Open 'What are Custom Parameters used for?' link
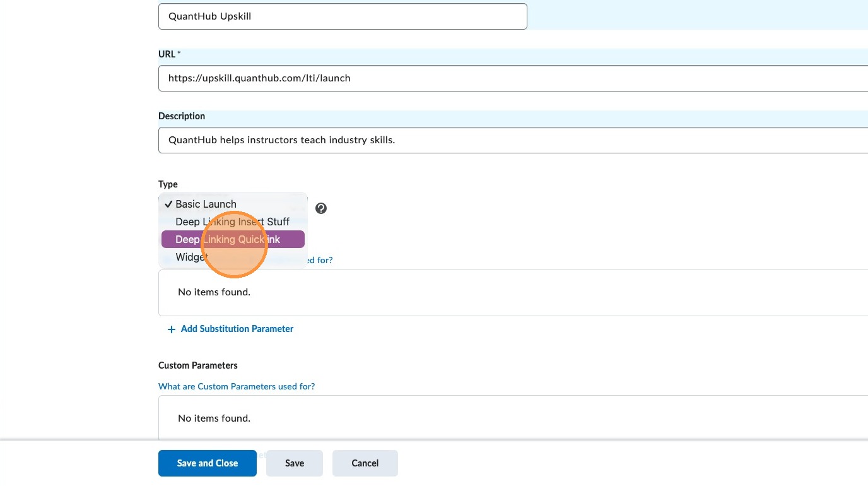Screen dimensions: 868x486 237,386
